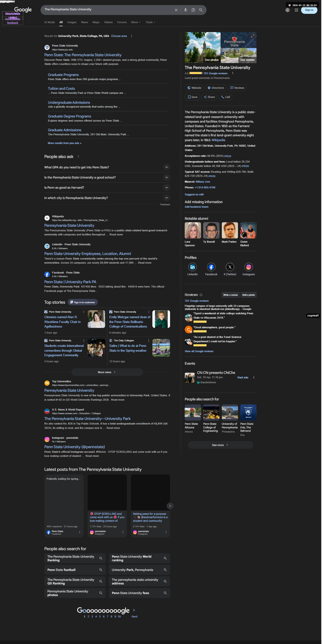Start voice search with the microphone icon
325x644 pixels.
185,10
